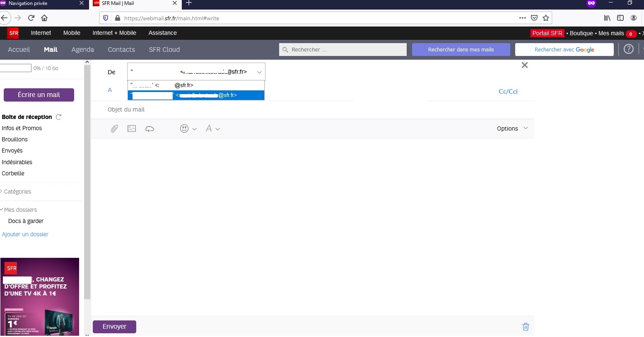Click the trash icon to discard draft
Screen dimensions: 644x337
click(526, 327)
